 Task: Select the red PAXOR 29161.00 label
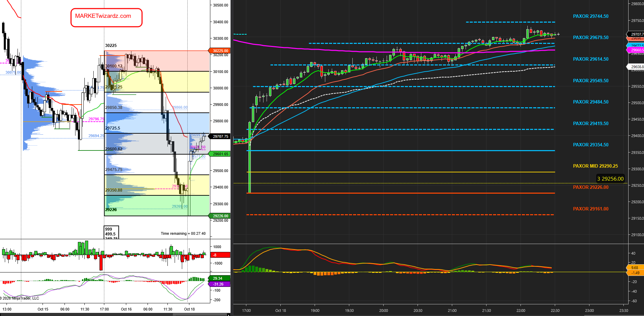coord(590,209)
